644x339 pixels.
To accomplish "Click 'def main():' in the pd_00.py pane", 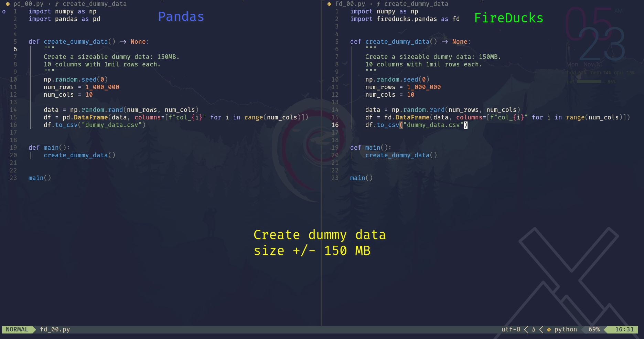I will [49, 148].
